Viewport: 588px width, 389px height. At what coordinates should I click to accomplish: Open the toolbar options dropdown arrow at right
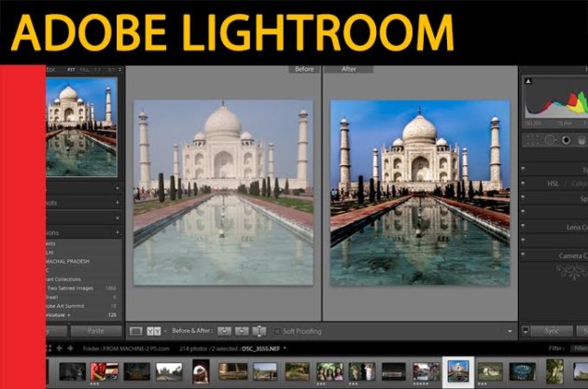coord(510,331)
